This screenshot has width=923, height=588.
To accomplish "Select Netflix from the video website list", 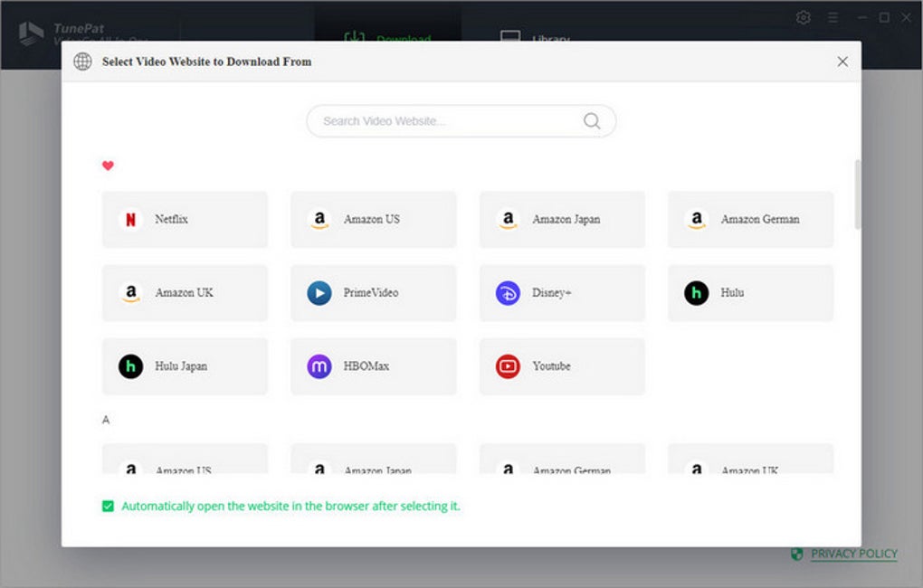I will pyautogui.click(x=184, y=219).
